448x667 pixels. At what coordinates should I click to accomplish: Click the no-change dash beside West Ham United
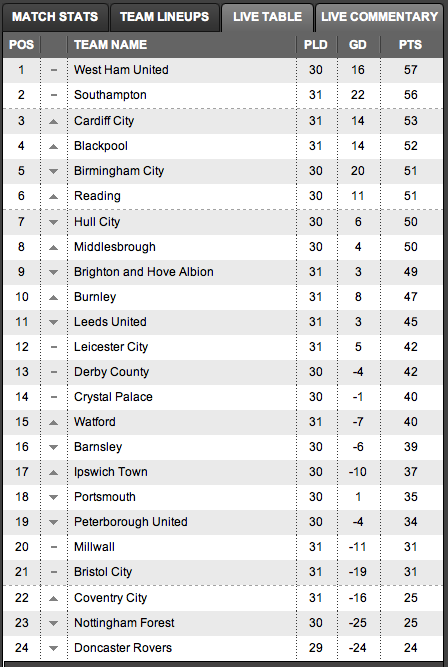(54, 70)
